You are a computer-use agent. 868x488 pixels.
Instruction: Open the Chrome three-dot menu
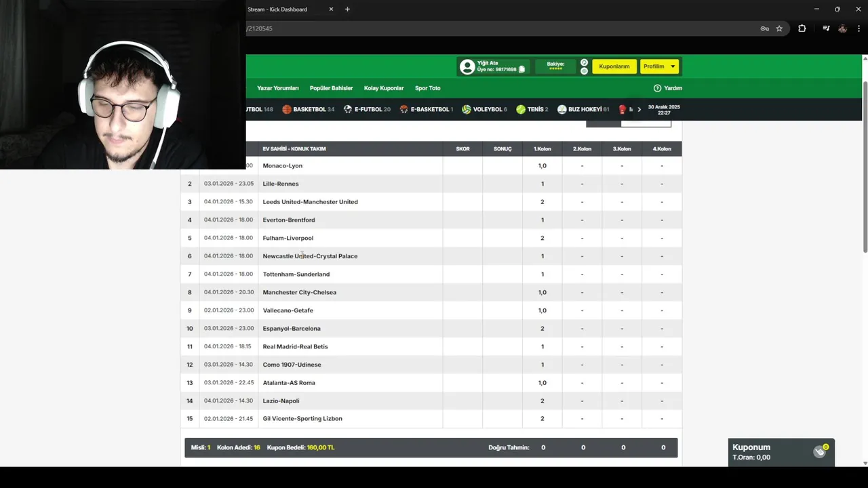[x=859, y=28]
